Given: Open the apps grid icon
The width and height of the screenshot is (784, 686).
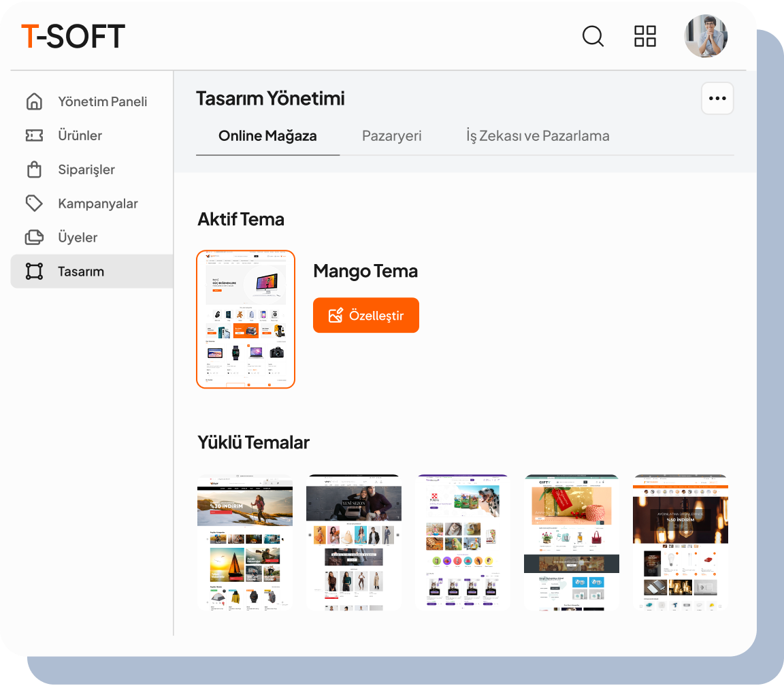Looking at the screenshot, I should 644,36.
